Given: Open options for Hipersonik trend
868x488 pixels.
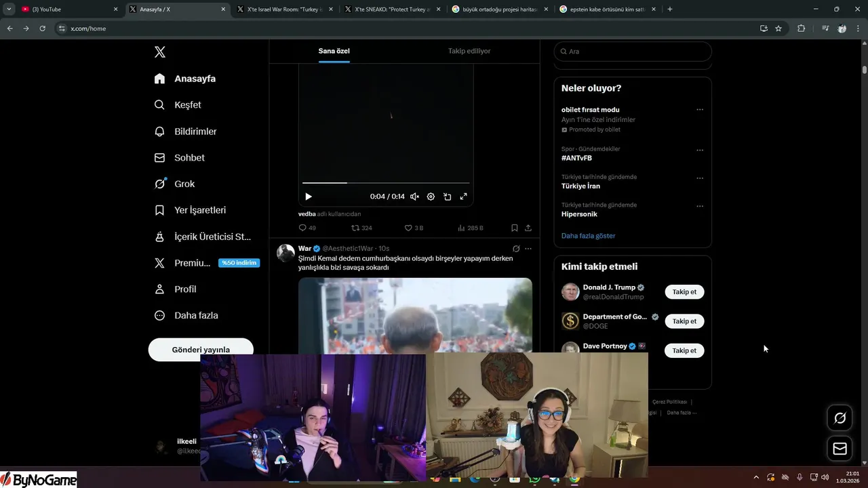Looking at the screenshot, I should pos(700,206).
